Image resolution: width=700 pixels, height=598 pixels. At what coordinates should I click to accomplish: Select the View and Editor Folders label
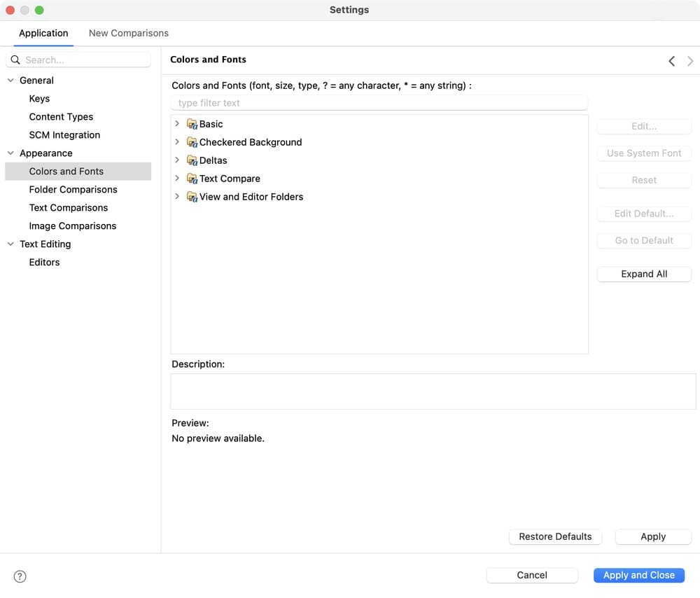click(x=251, y=197)
